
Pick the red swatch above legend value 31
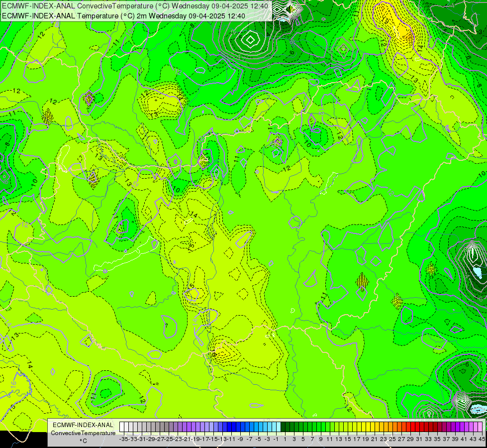click(x=417, y=427)
